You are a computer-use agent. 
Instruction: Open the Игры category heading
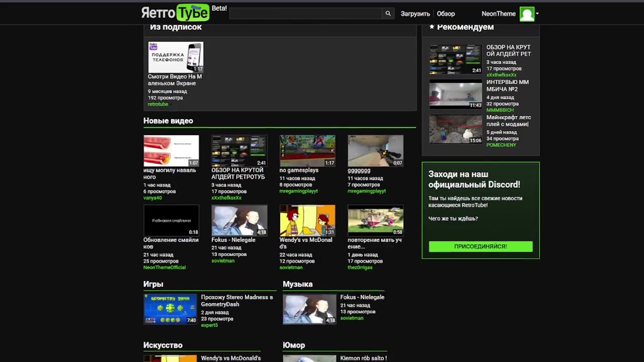point(153,284)
